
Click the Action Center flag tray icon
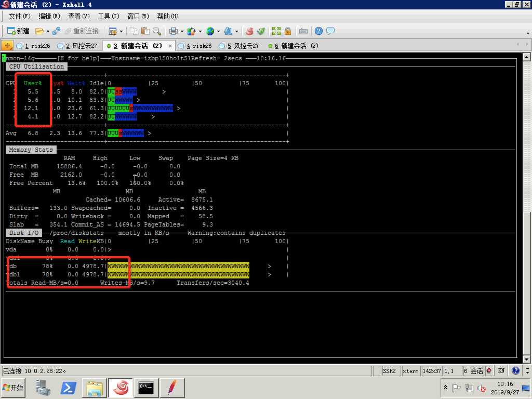pyautogui.click(x=456, y=388)
